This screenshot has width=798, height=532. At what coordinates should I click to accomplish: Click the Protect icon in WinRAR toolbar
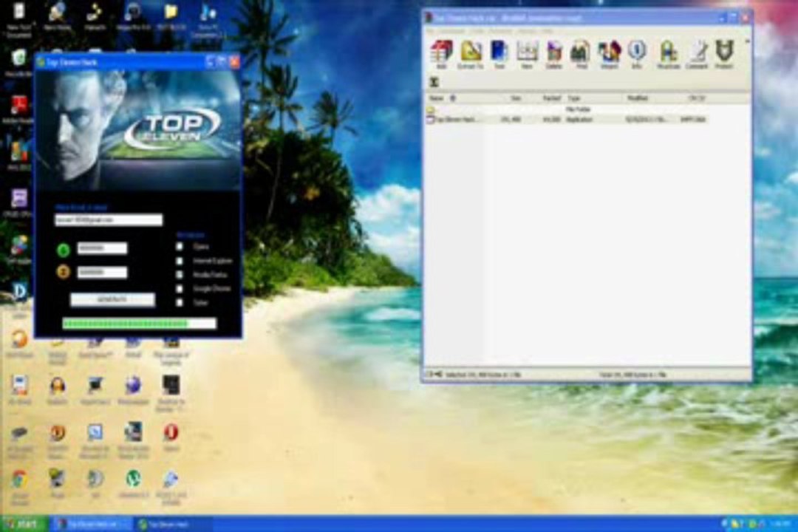click(x=723, y=55)
